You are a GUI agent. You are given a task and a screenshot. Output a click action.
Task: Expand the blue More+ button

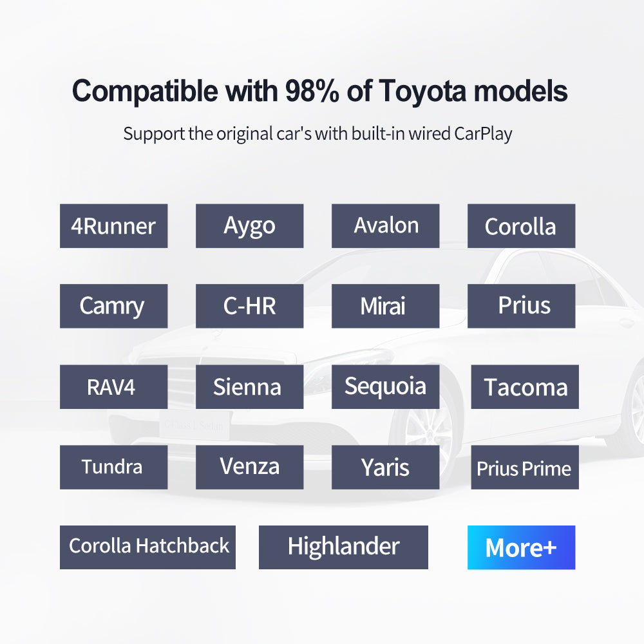(x=521, y=547)
